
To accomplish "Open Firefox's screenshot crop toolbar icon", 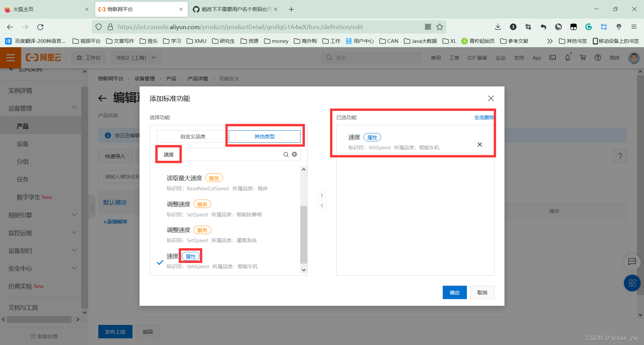I will (x=528, y=27).
